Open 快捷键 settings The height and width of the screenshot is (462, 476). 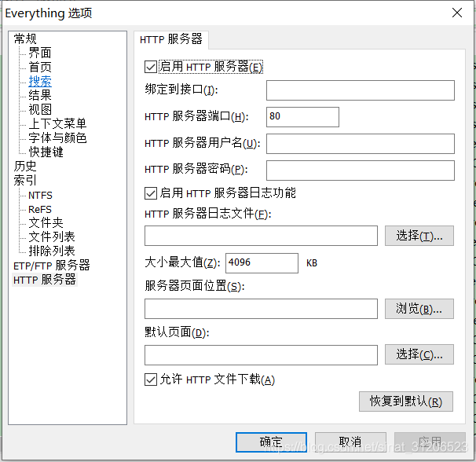pyautogui.click(x=46, y=152)
